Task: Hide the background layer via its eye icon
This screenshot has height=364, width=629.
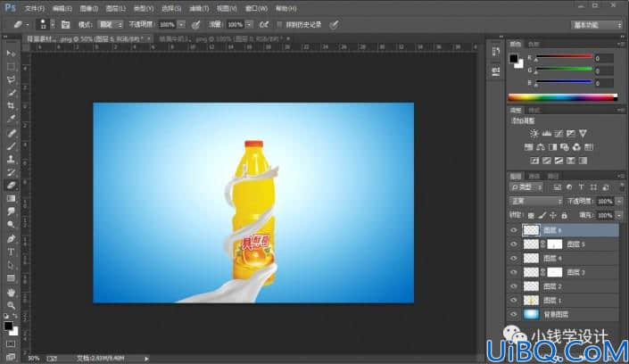Action: point(514,314)
